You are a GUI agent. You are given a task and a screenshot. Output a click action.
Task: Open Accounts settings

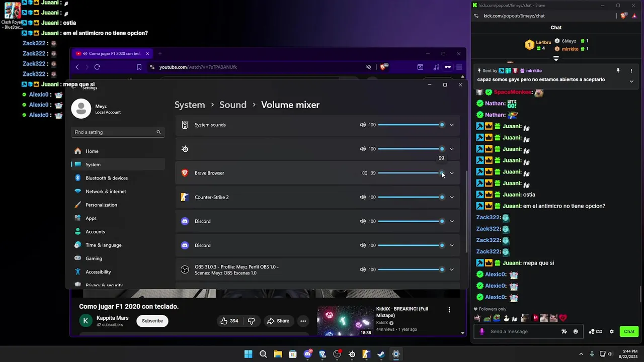tap(118, 232)
